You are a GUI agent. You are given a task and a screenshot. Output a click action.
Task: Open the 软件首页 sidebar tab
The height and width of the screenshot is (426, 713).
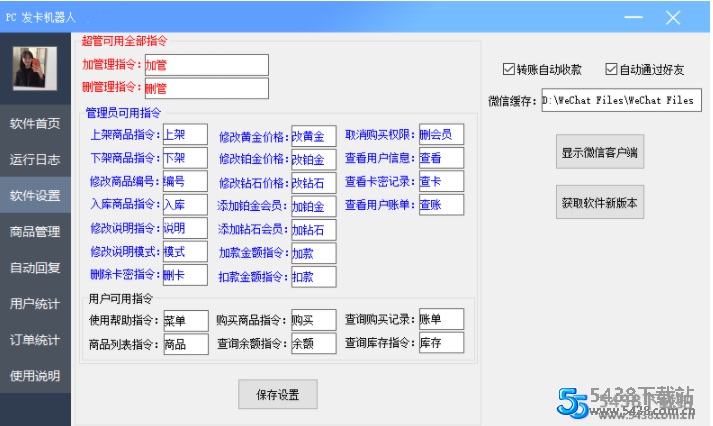pyautogui.click(x=35, y=124)
